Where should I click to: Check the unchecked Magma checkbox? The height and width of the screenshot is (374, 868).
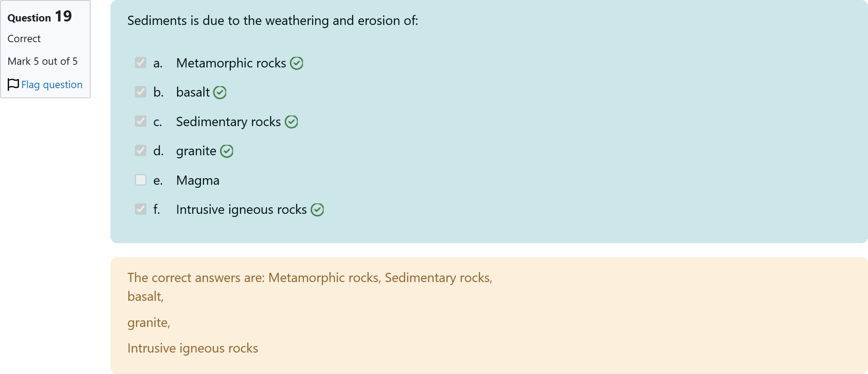141,180
